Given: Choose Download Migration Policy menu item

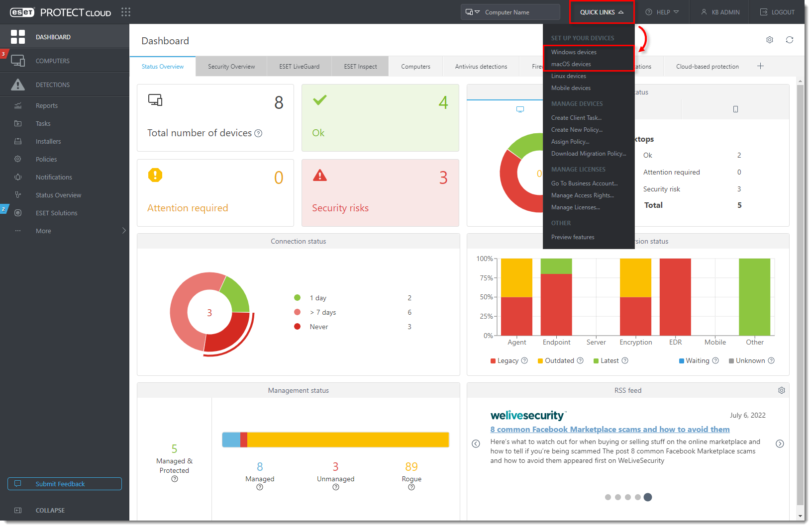Looking at the screenshot, I should tap(589, 154).
